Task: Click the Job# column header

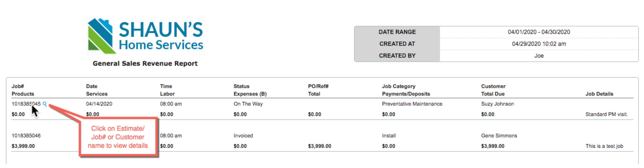Action: (18, 86)
